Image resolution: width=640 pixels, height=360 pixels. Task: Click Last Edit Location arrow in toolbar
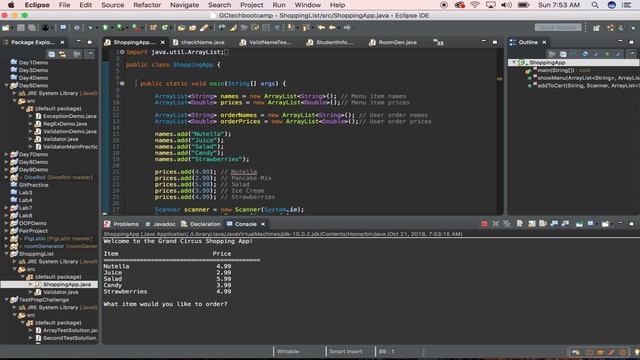(x=321, y=27)
